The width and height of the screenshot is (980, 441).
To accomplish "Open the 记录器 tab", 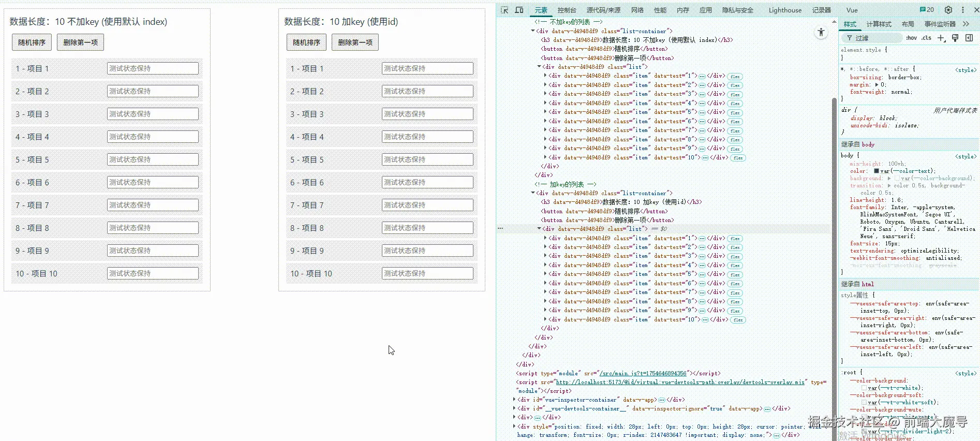I will [821, 10].
